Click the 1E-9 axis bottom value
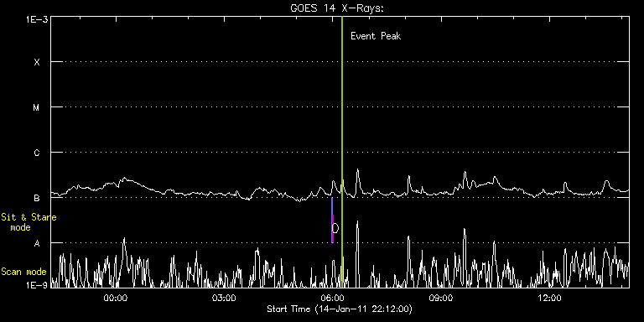Image resolution: width=644 pixels, height=322 pixels. tap(37, 284)
